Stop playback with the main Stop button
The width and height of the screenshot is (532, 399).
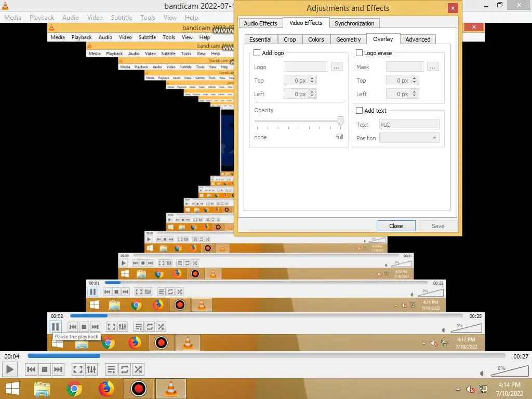pos(45,369)
